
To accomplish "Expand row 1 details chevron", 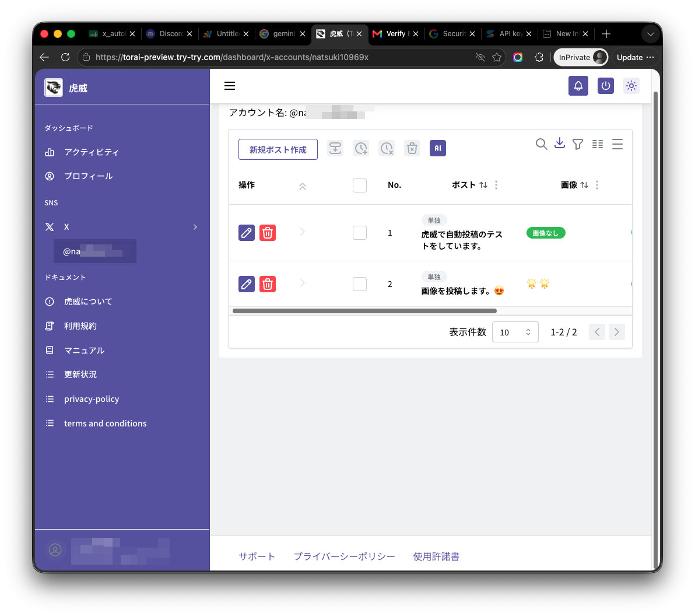I will 302,232.
